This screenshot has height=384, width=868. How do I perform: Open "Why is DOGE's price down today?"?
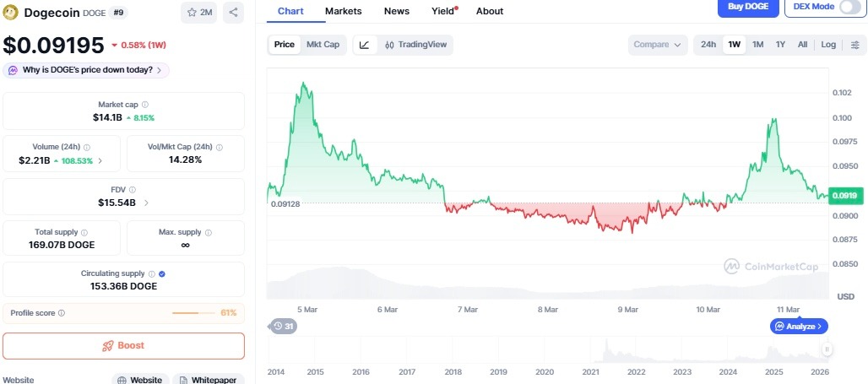[x=87, y=70]
